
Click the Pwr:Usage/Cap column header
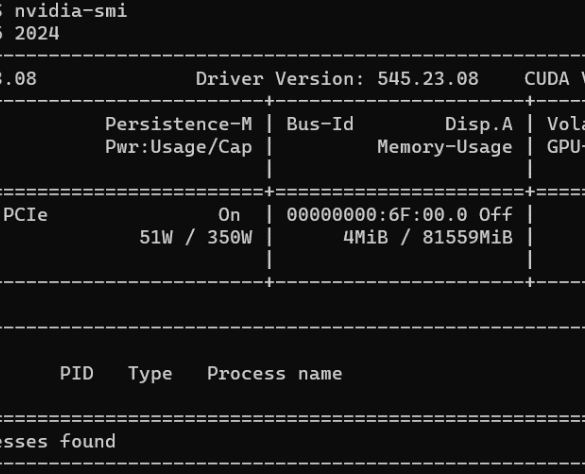click(179, 147)
